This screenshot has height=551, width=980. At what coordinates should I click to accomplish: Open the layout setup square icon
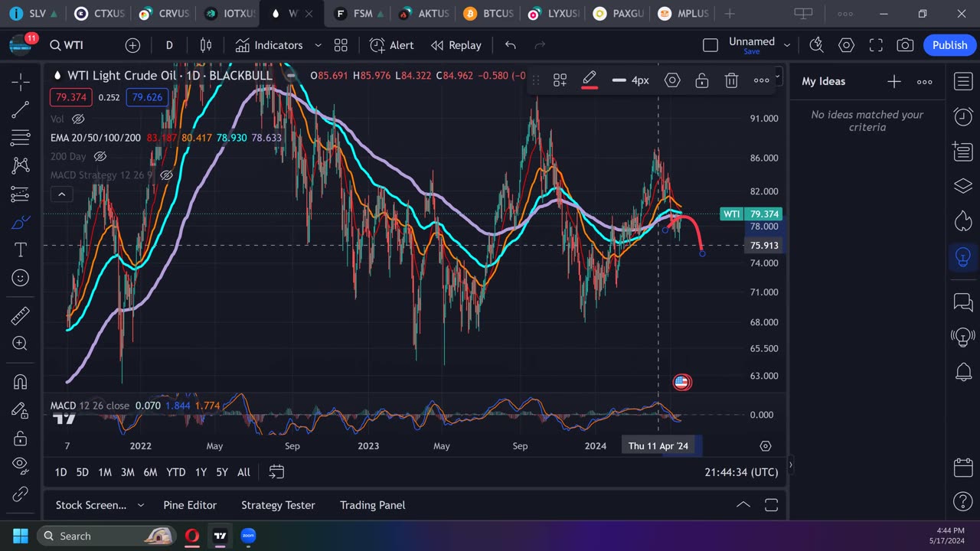point(710,45)
